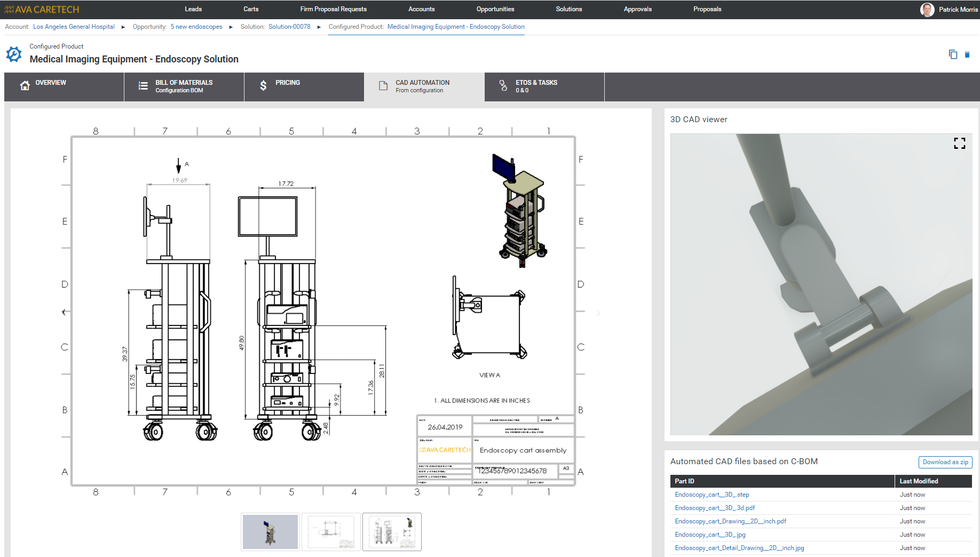Click the delete trash icon
The image size is (980, 557).
[967, 54]
